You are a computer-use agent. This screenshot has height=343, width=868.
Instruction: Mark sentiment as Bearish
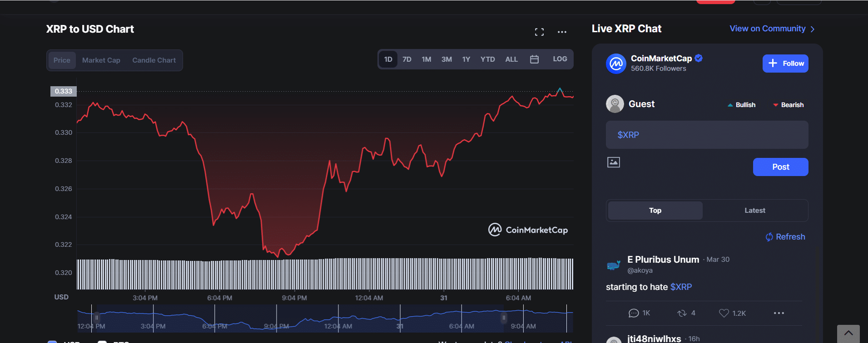click(789, 105)
